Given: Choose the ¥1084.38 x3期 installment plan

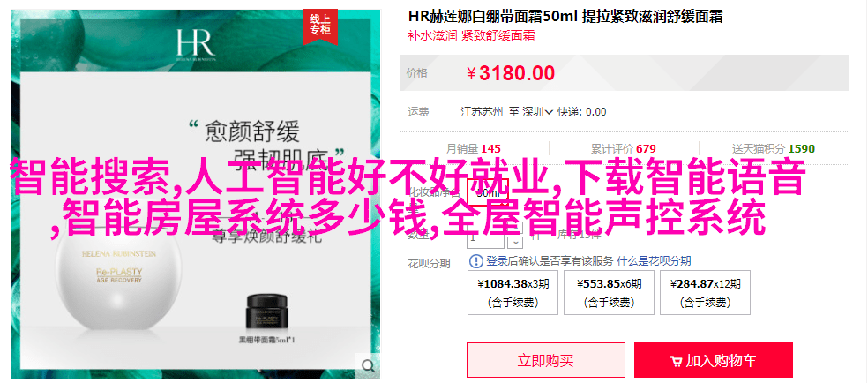Looking at the screenshot, I should [513, 292].
